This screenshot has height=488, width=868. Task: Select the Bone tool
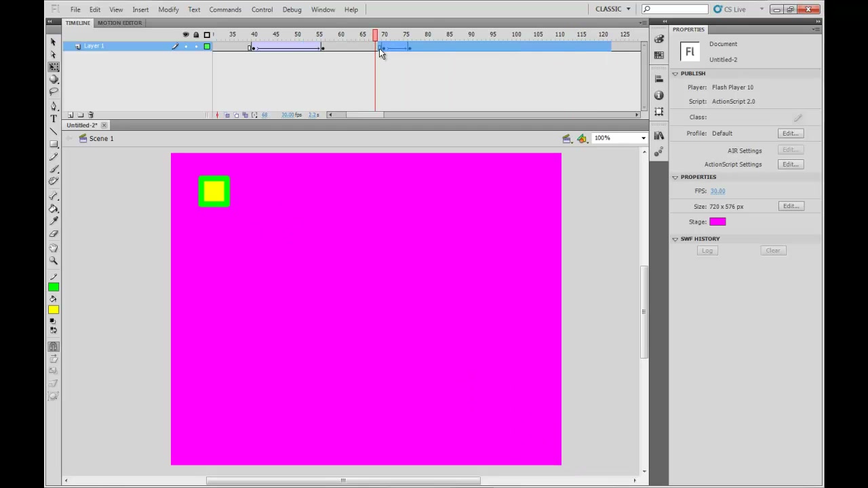pyautogui.click(x=54, y=196)
